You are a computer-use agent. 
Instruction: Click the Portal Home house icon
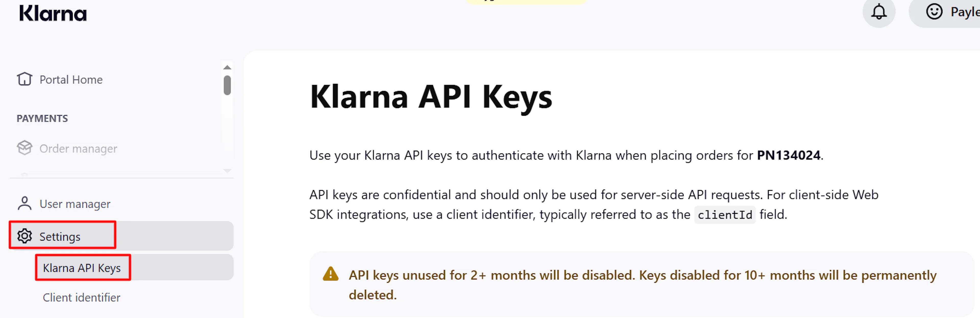pos(25,79)
